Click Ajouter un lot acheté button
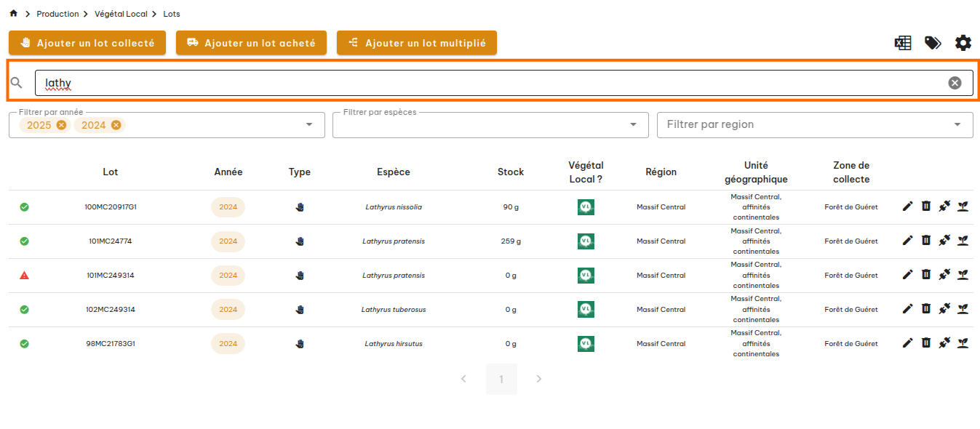Viewport: 980px width, 429px height. [x=251, y=43]
